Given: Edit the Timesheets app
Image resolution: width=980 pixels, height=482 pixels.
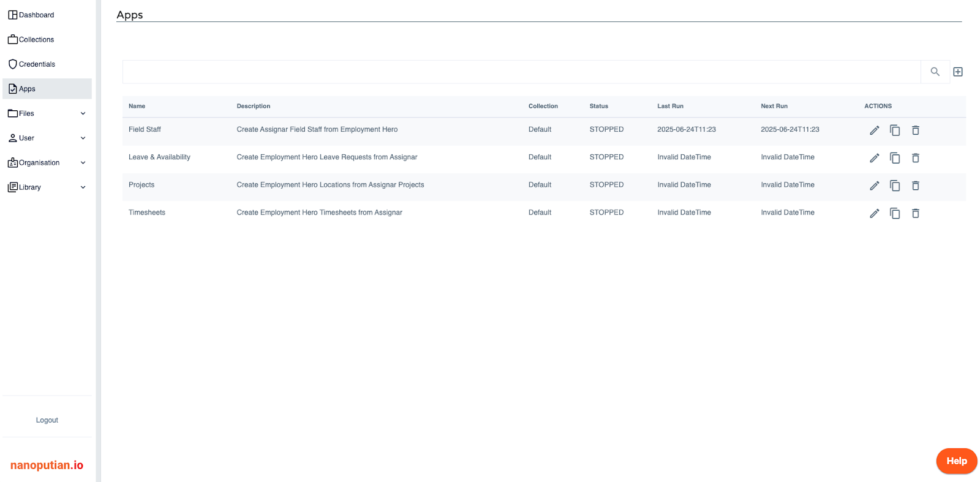Looking at the screenshot, I should [874, 213].
